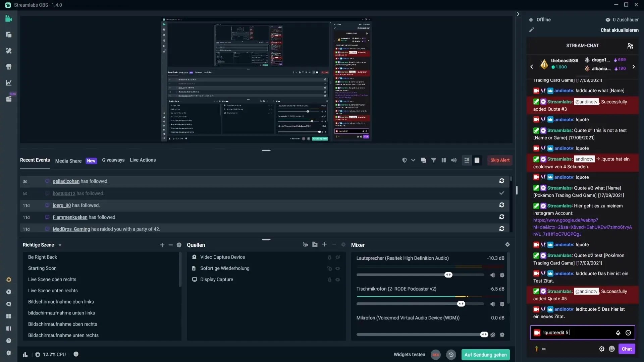
Task: Switch events to grid layout view
Action: 467,160
